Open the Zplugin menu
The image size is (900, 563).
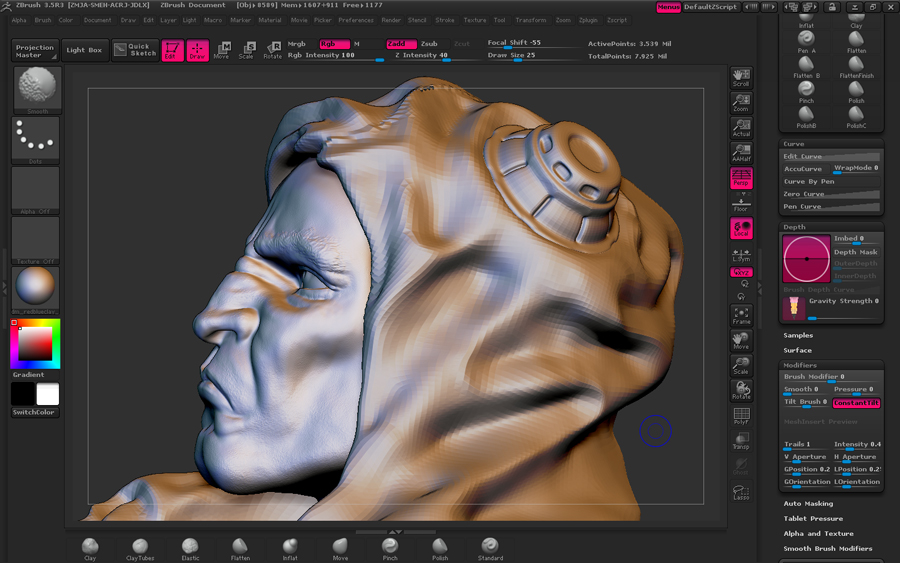coord(588,20)
